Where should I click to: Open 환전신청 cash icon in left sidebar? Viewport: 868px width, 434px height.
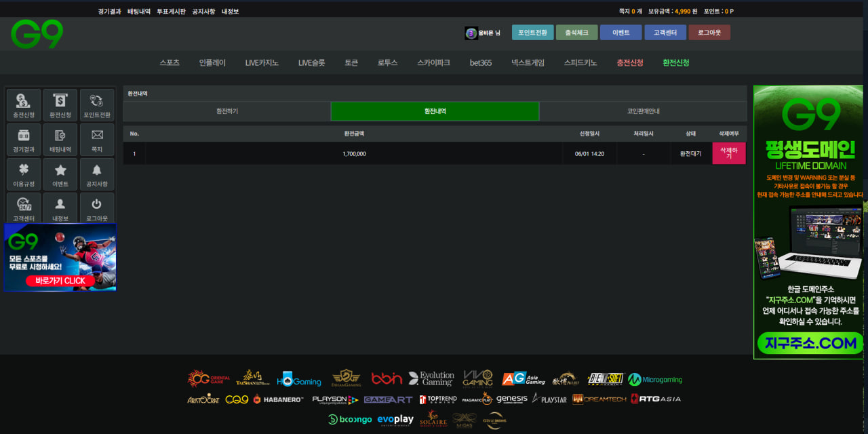tap(60, 102)
